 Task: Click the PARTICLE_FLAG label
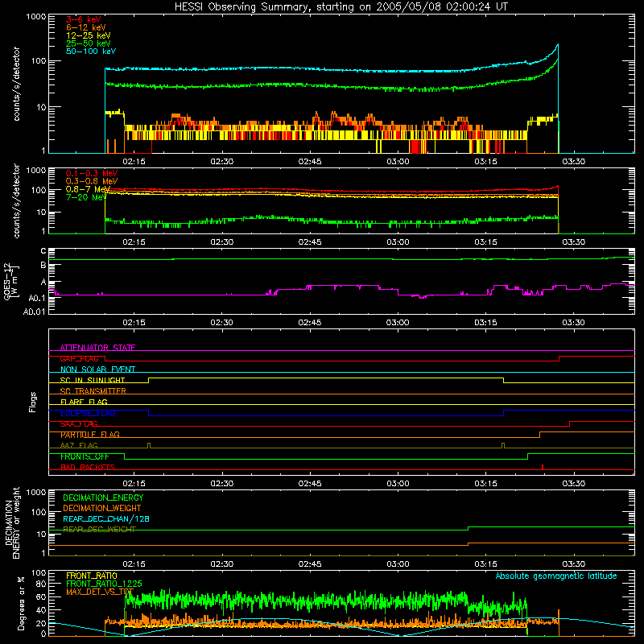pos(90,435)
